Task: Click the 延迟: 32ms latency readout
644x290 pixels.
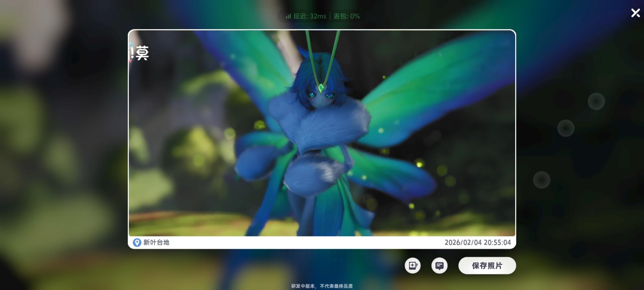Action: (x=310, y=16)
